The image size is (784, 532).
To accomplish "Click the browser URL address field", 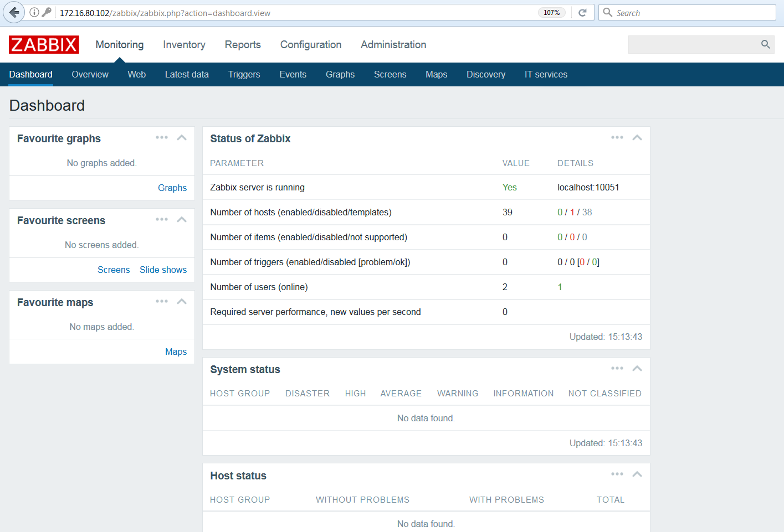I will tap(296, 13).
